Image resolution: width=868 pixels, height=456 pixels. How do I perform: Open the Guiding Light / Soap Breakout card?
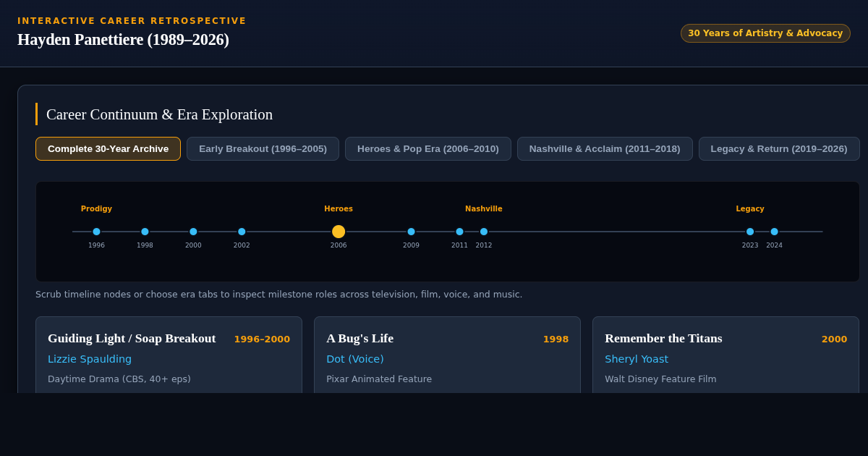[x=169, y=355]
